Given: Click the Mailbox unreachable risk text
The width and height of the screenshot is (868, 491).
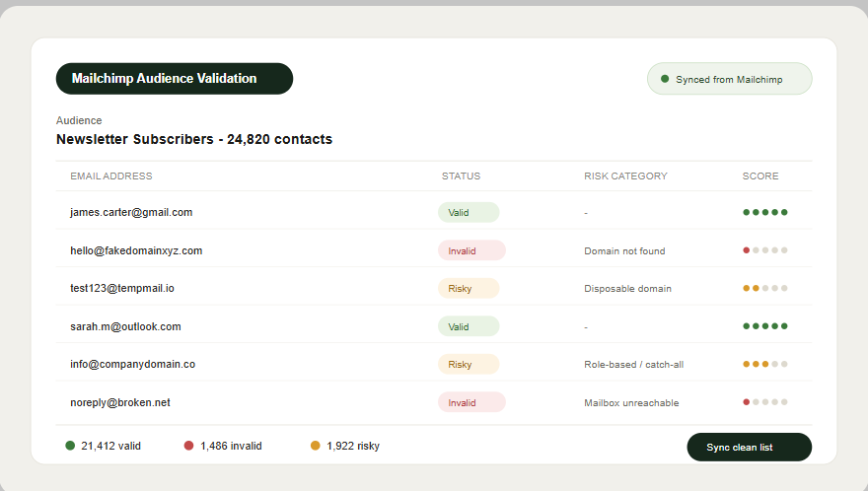Looking at the screenshot, I should click(631, 403).
